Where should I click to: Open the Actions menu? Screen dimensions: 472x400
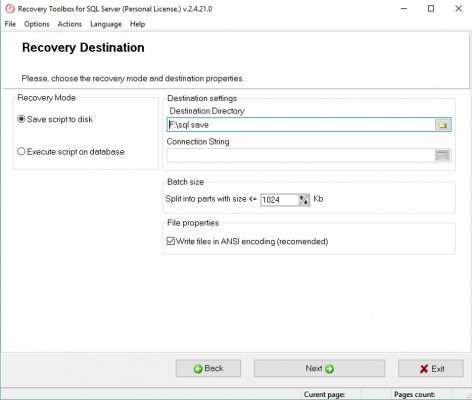[70, 24]
